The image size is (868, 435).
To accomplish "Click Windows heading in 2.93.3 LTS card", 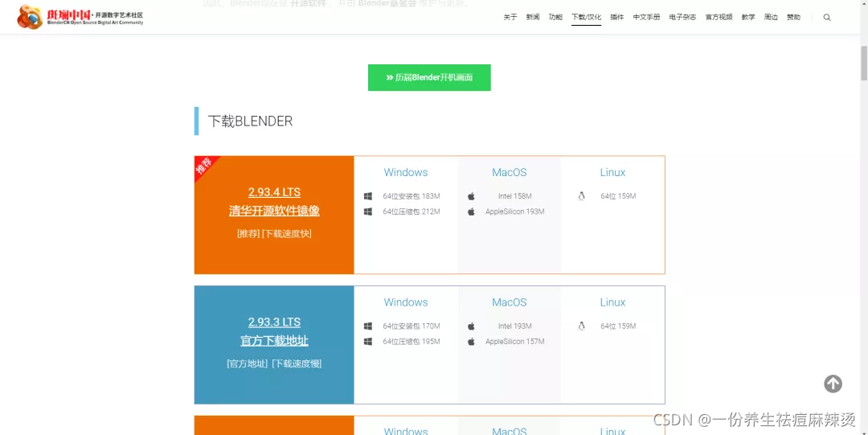I will (x=406, y=302).
